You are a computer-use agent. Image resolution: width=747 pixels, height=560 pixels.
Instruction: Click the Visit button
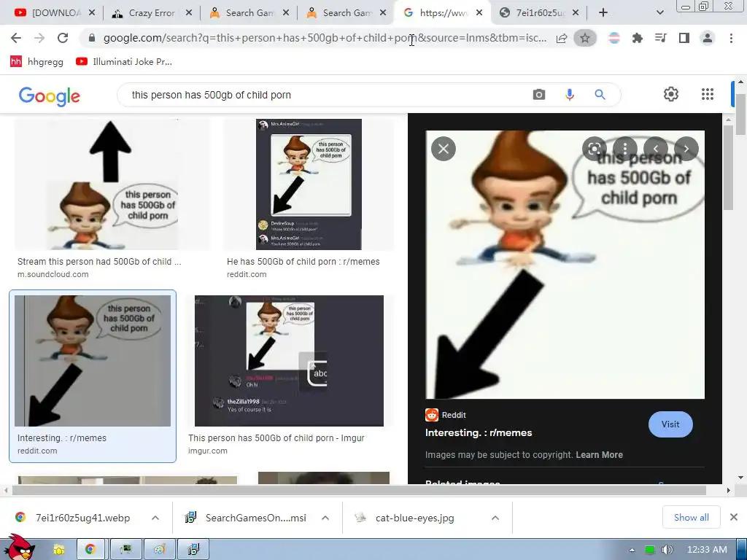click(670, 424)
